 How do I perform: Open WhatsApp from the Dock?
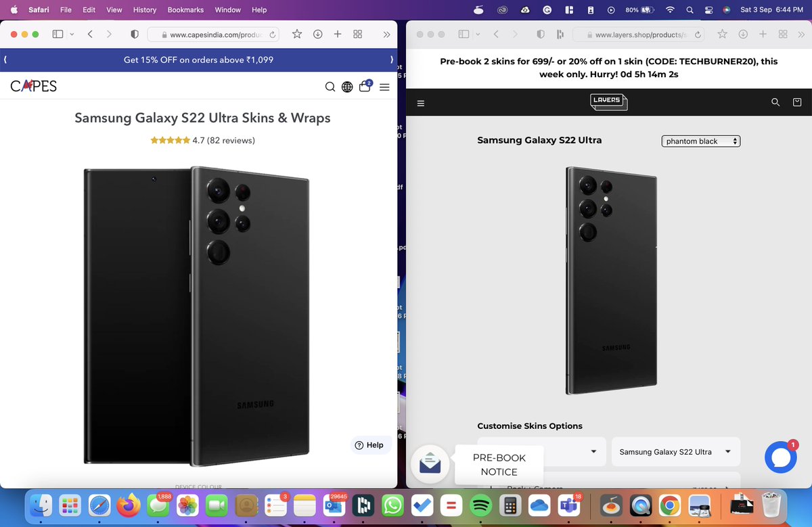393,505
